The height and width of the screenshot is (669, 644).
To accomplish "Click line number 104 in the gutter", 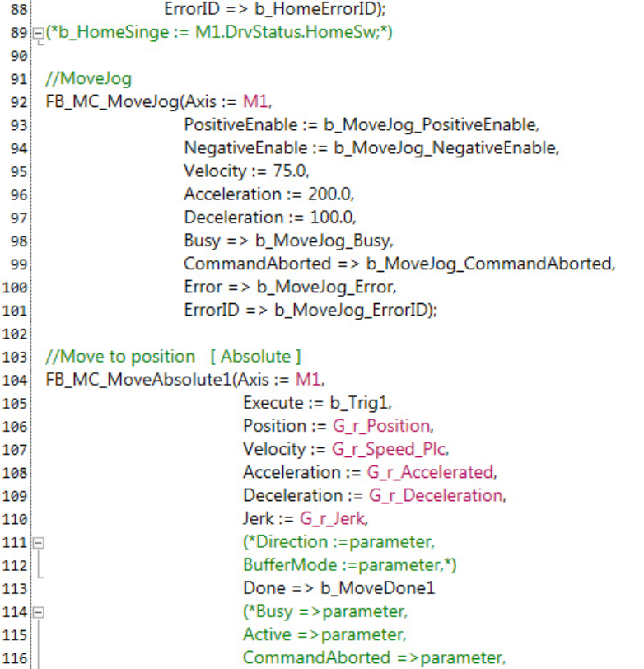I will tap(15, 380).
